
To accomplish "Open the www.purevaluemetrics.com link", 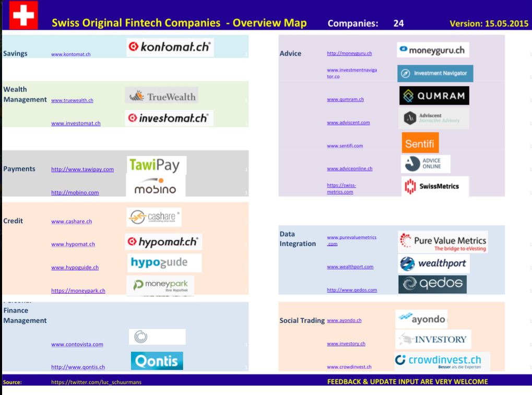I will 351,240.
